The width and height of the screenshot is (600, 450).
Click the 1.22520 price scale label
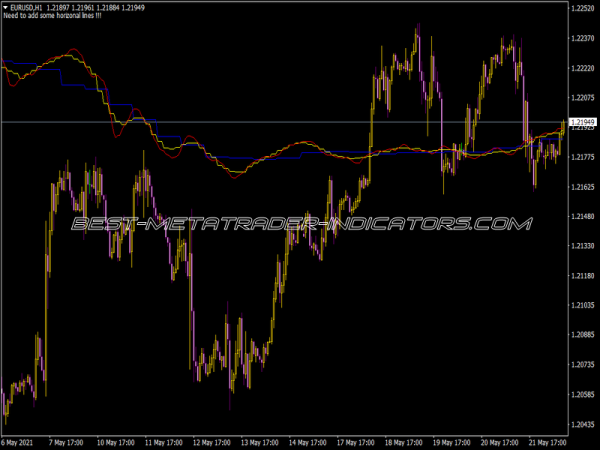pyautogui.click(x=582, y=8)
